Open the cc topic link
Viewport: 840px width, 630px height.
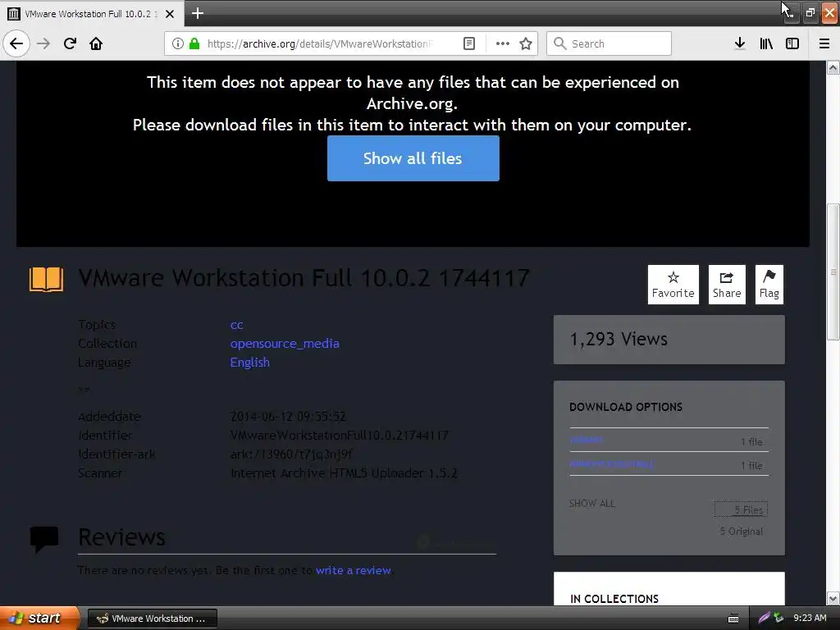coord(236,325)
